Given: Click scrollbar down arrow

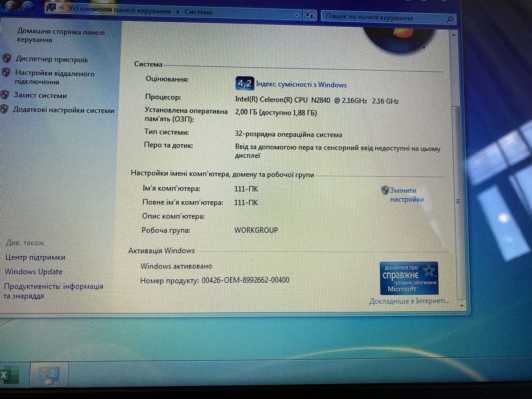Looking at the screenshot, I should [x=461, y=306].
